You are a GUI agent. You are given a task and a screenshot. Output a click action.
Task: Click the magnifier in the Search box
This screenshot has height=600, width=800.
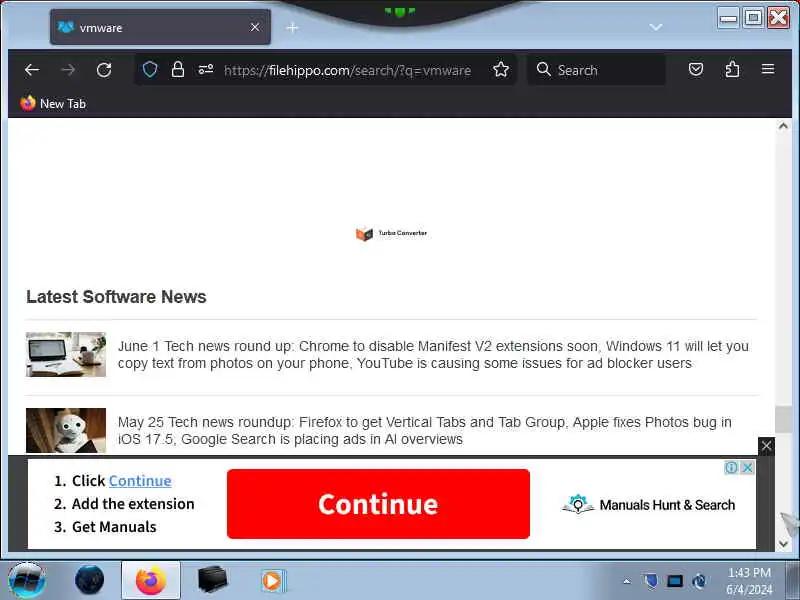[x=543, y=69]
